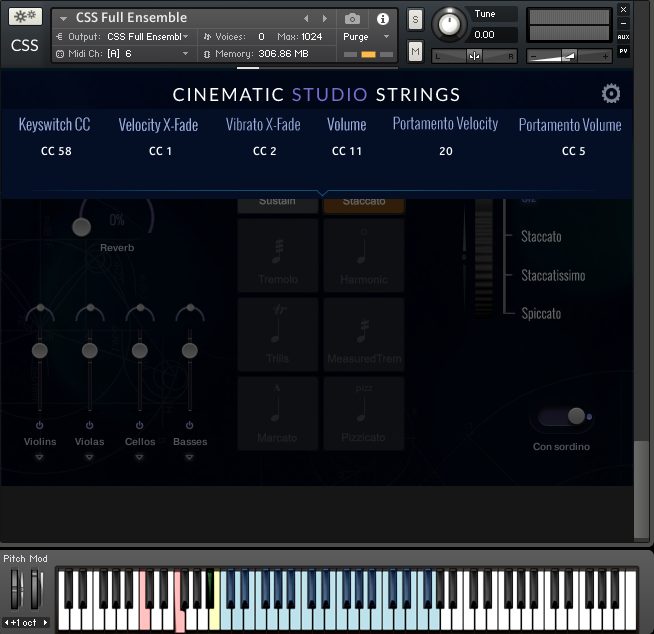Click the Cellos volume fader
The image size is (654, 634).
click(x=140, y=350)
